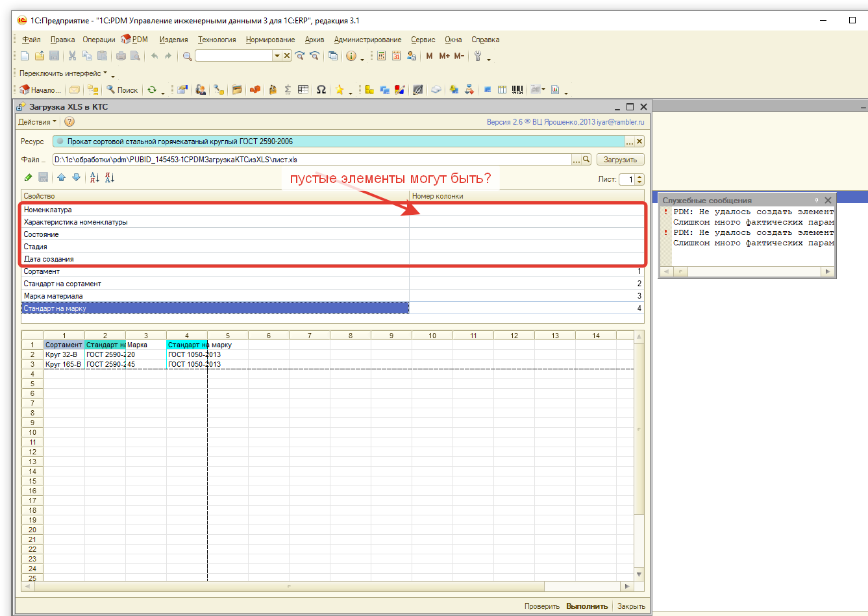Select the Сортамент property row

coord(332,271)
